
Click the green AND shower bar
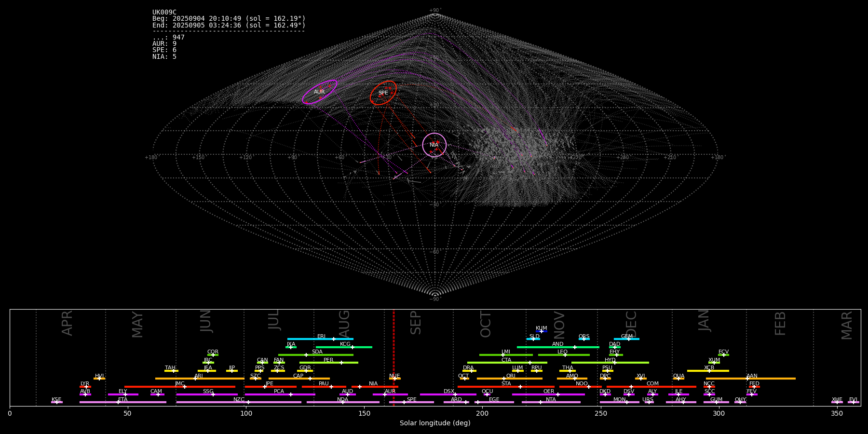click(x=558, y=347)
